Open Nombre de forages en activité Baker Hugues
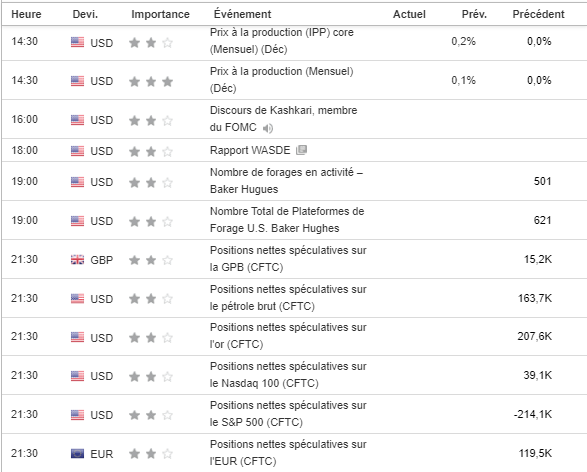587x472 pixels. [286, 181]
